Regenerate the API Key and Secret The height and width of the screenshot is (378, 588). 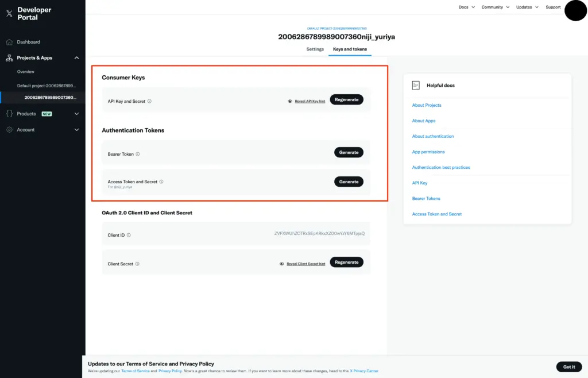point(346,99)
